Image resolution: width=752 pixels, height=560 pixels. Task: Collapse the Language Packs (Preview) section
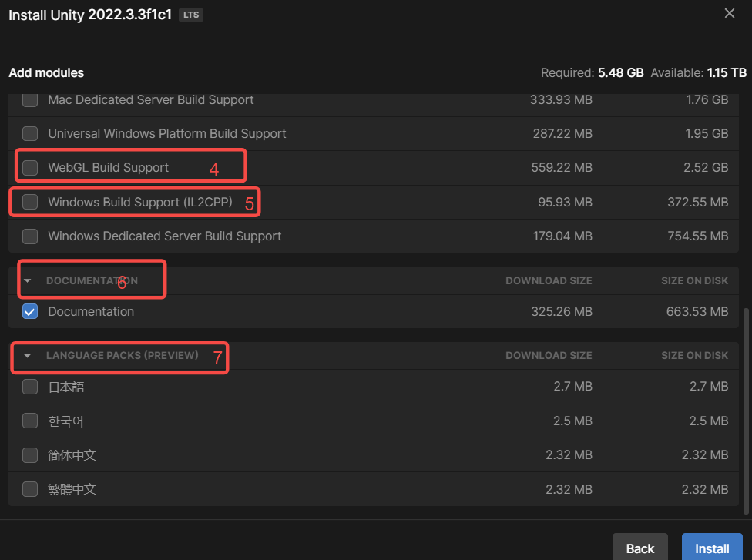coord(28,355)
